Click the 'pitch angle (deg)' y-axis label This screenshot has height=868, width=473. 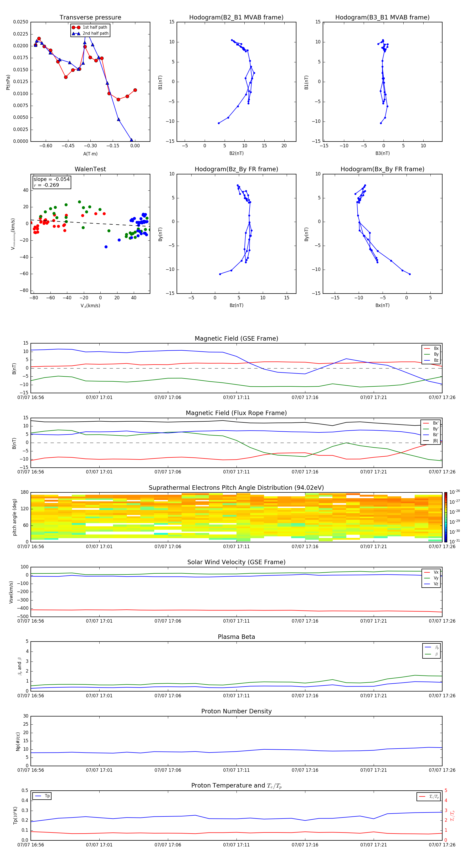point(14,517)
